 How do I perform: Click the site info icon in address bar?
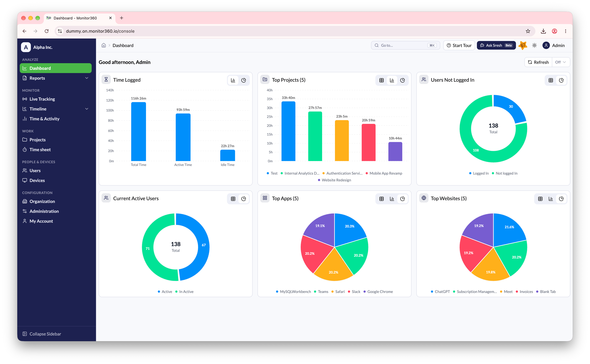point(60,31)
